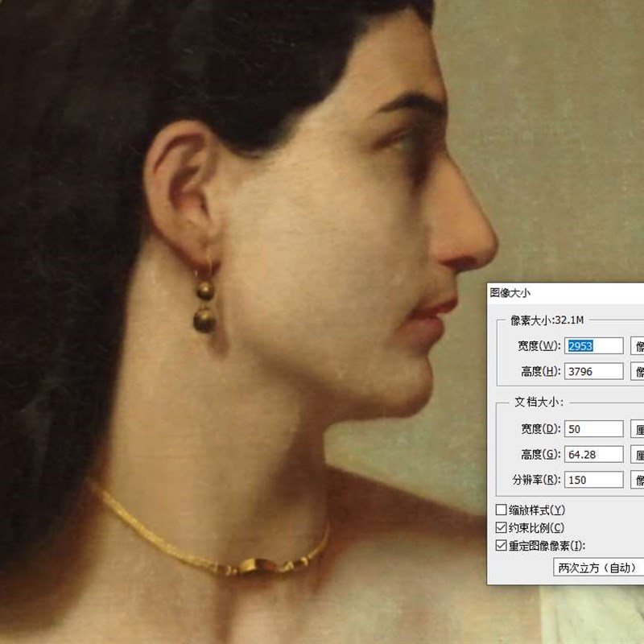
Task: Open the document width unit dropdown
Action: pyautogui.click(x=638, y=429)
